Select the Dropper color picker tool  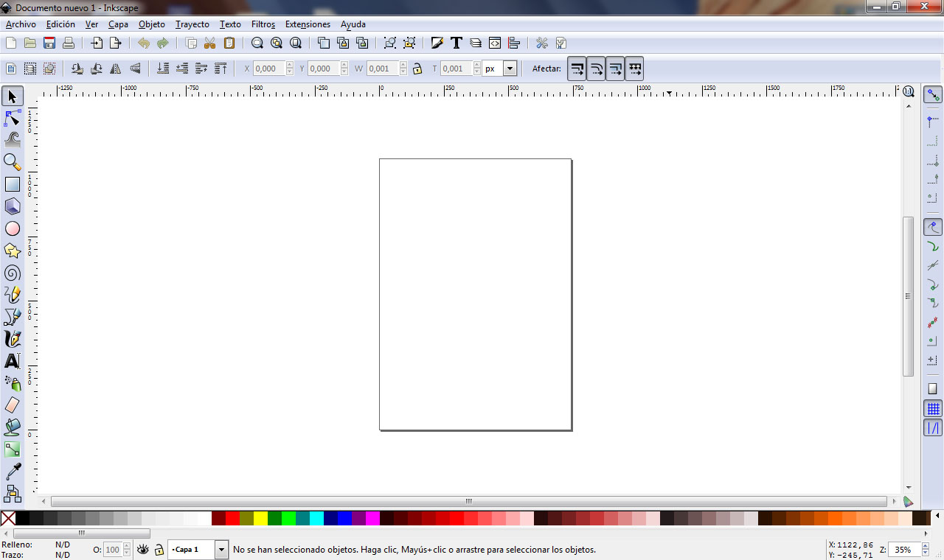pyautogui.click(x=13, y=472)
